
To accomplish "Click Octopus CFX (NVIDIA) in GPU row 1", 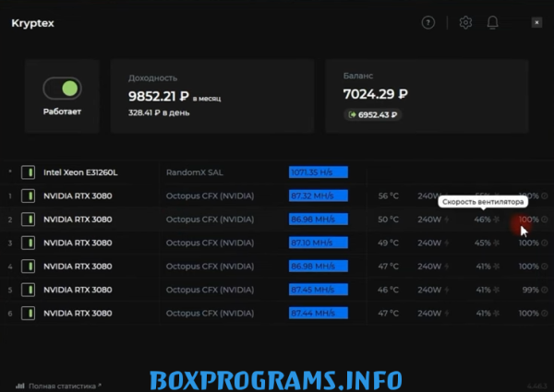I will [210, 196].
